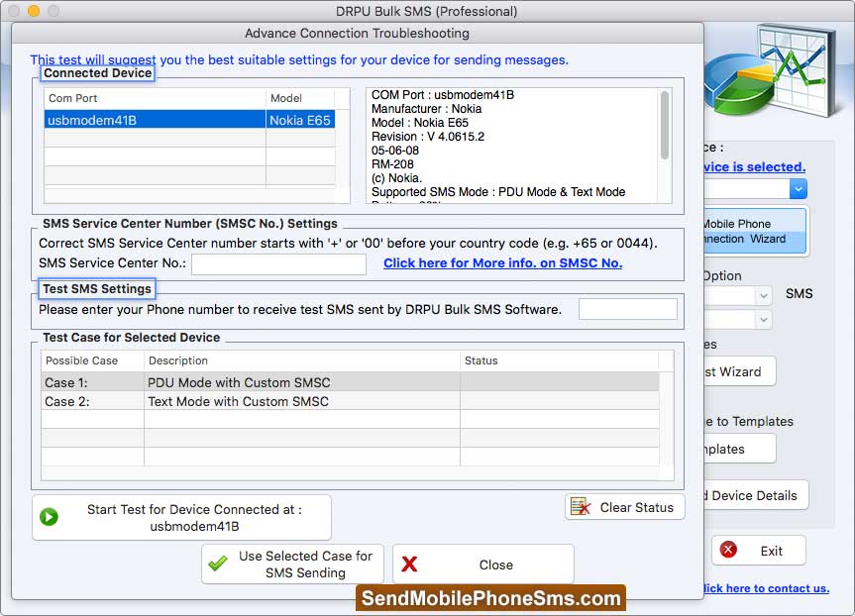Click 'Revision : V 4.0615.2' text line
This screenshot has height=616, width=855.
pos(428,137)
